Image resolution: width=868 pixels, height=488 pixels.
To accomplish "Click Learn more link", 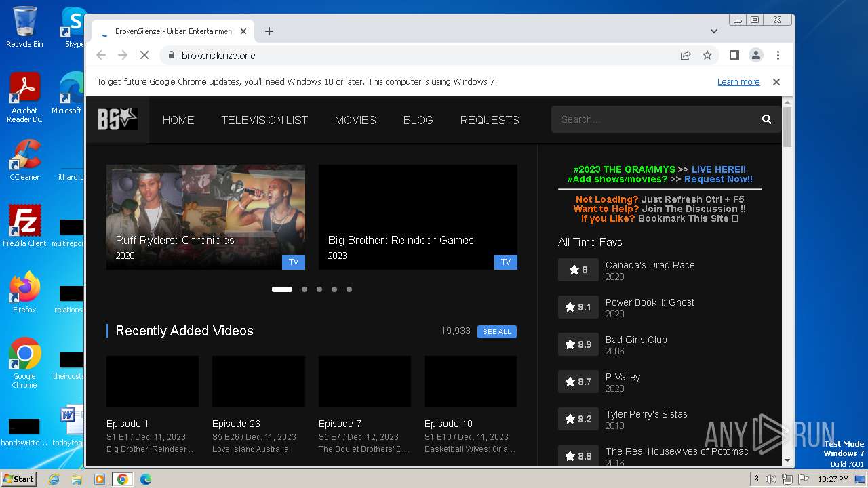I will pos(738,82).
